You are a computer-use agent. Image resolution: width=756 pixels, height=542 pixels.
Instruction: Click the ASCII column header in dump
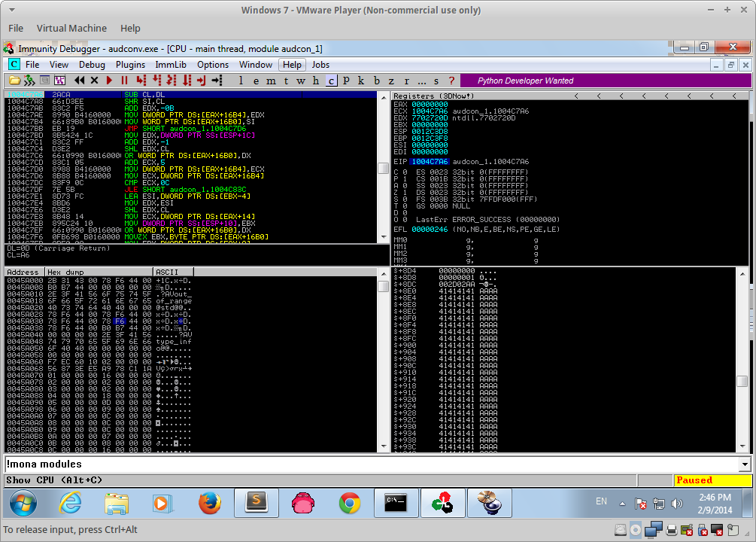click(174, 273)
